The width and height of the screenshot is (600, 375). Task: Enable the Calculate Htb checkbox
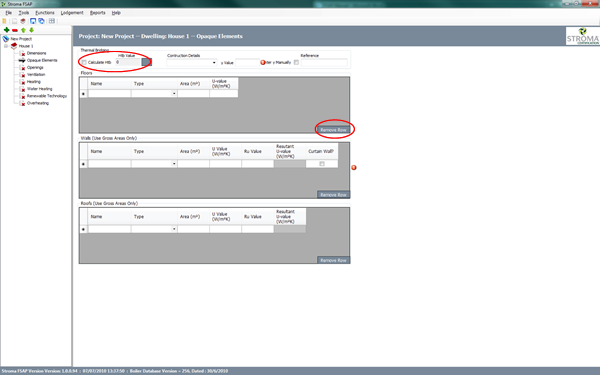click(x=84, y=62)
